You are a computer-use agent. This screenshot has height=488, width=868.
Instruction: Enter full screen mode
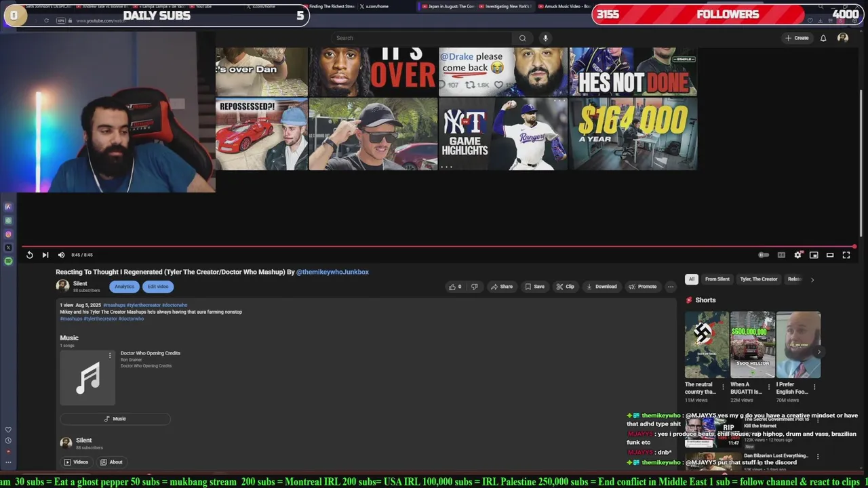(846, 255)
